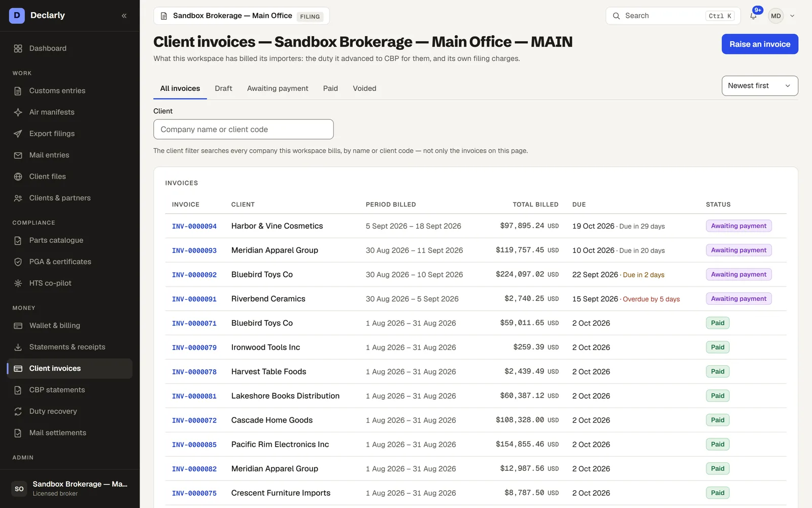Switch to the Voided tab
This screenshot has width=812, height=508.
[364, 88]
